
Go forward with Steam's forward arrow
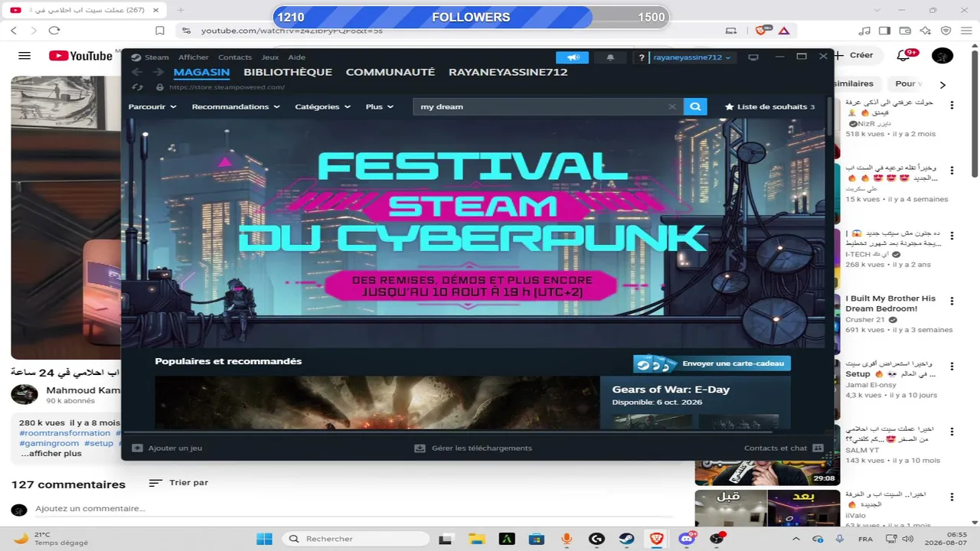tap(158, 72)
